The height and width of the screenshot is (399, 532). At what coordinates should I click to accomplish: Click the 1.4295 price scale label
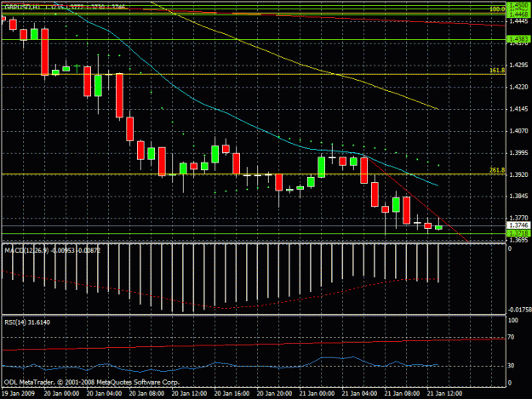518,66
